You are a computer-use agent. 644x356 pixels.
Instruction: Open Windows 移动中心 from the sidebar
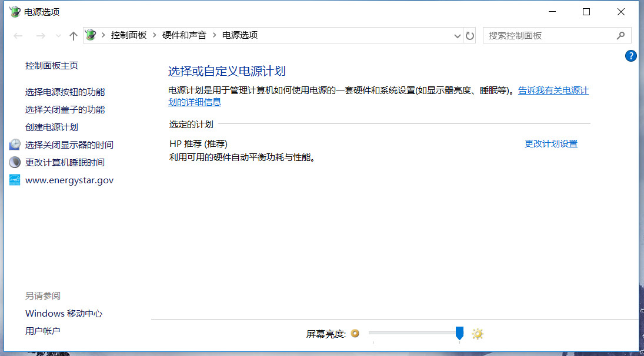(64, 313)
